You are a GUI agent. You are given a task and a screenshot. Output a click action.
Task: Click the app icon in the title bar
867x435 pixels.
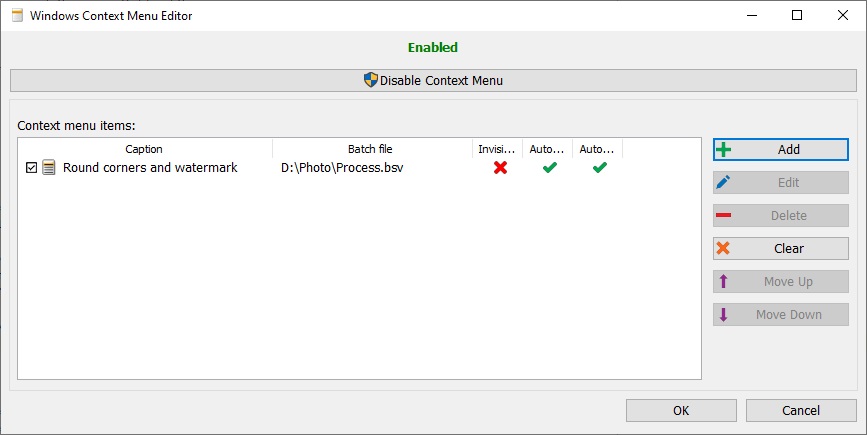point(16,15)
